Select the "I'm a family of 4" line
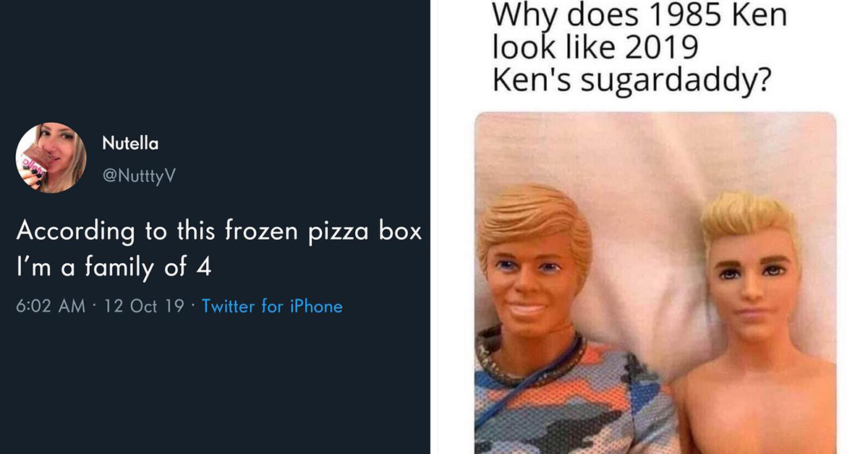The height and width of the screenshot is (454, 868). (114, 267)
